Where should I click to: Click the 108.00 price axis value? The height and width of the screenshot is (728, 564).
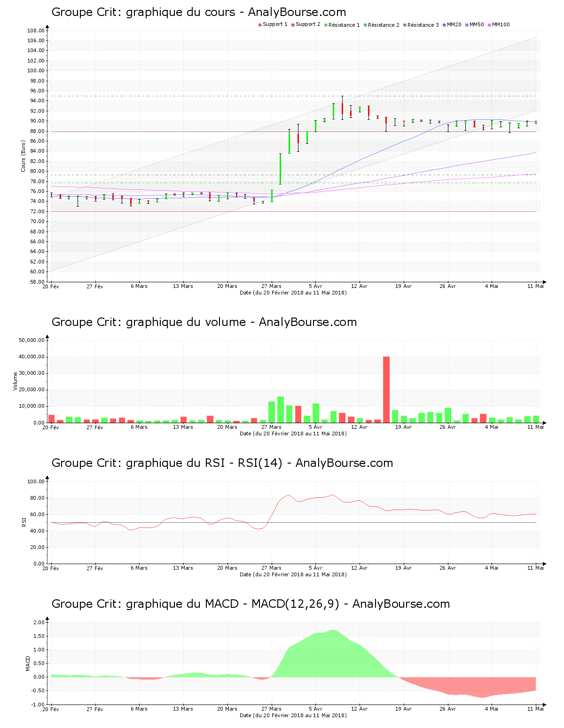(x=36, y=31)
